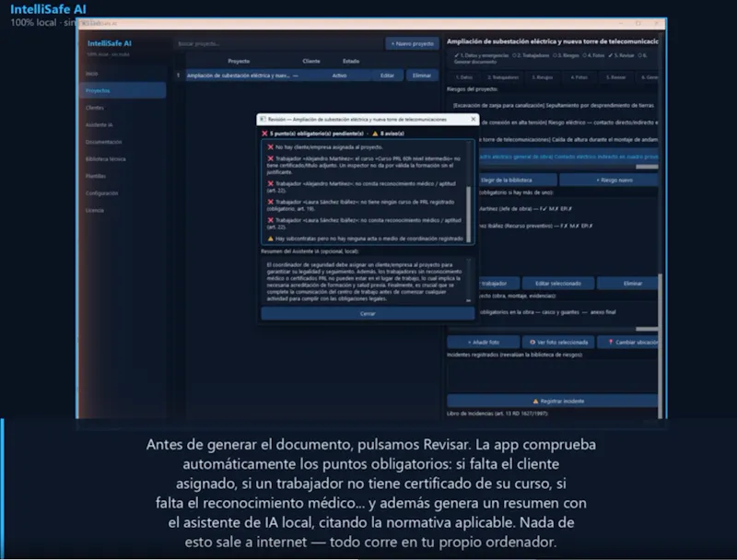Click the Editar seleccionado button
The height and width of the screenshot is (560, 737).
558,284
